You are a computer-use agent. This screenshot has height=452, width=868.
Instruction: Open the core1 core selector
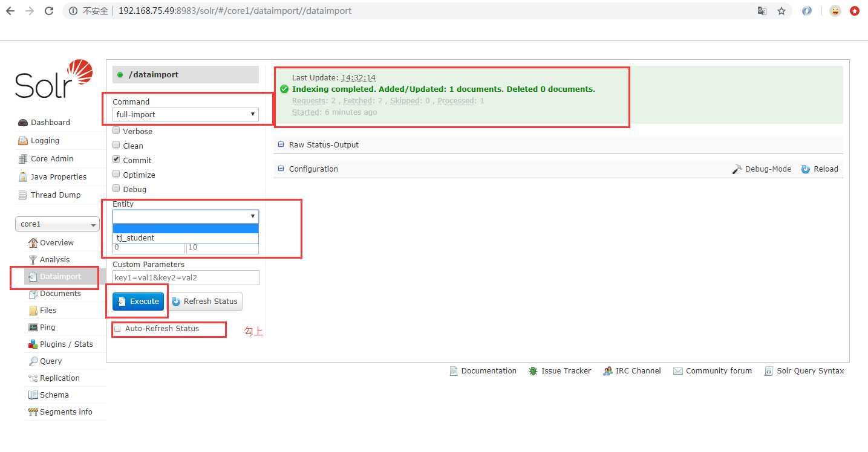57,224
